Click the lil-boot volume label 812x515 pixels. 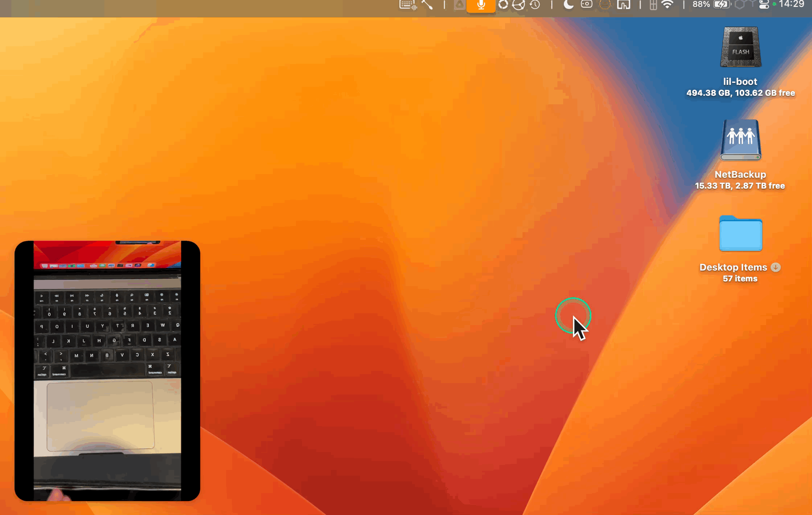coord(740,82)
